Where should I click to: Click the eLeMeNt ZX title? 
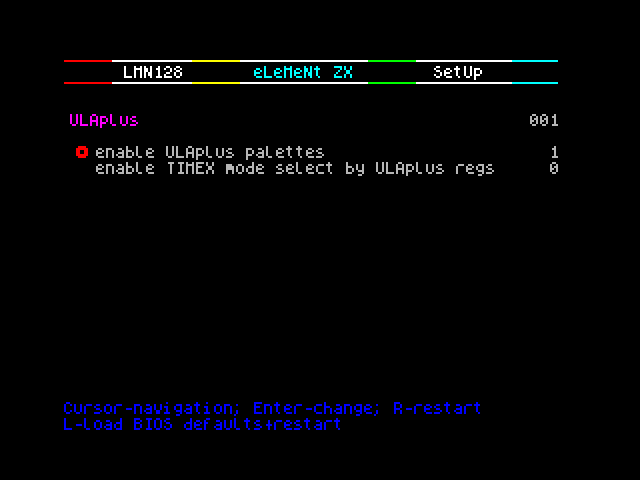pos(302,72)
